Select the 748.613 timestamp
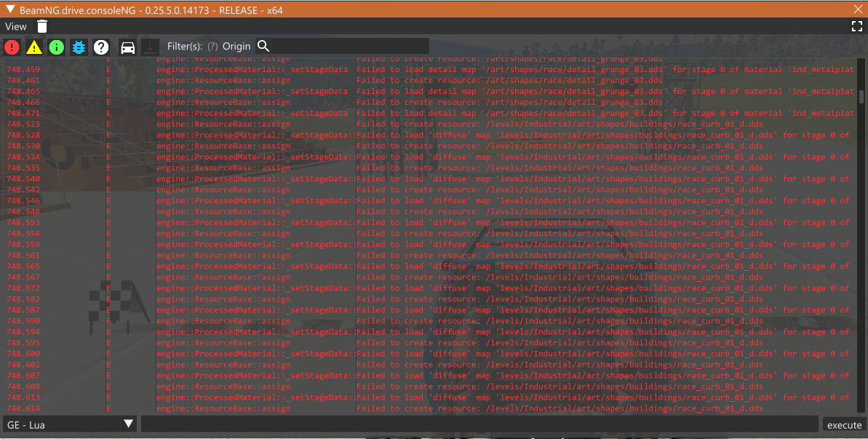Screen dimensions: 868x439 click(23, 398)
